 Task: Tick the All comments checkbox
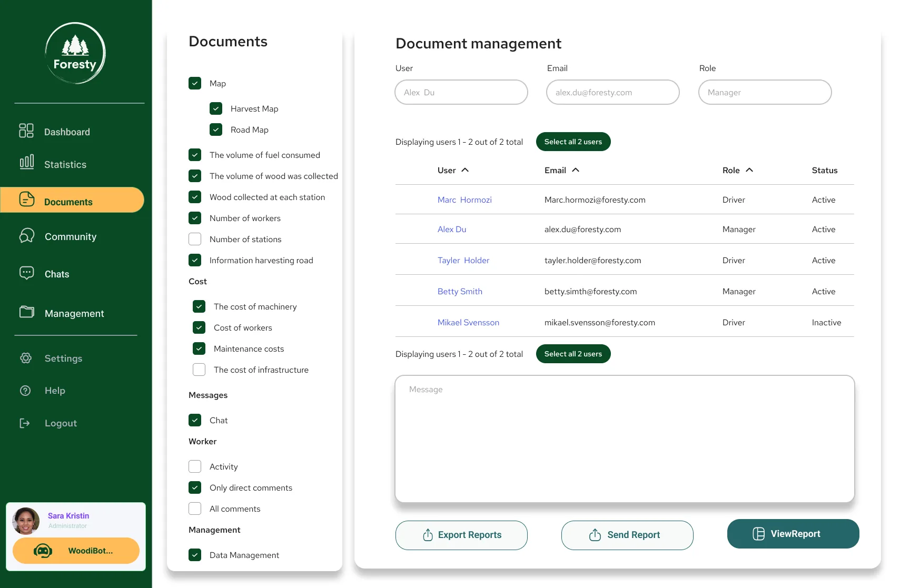[x=195, y=509]
